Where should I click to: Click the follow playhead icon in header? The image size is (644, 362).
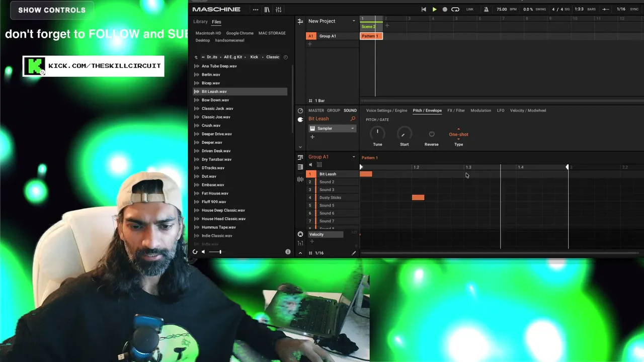[x=606, y=10]
